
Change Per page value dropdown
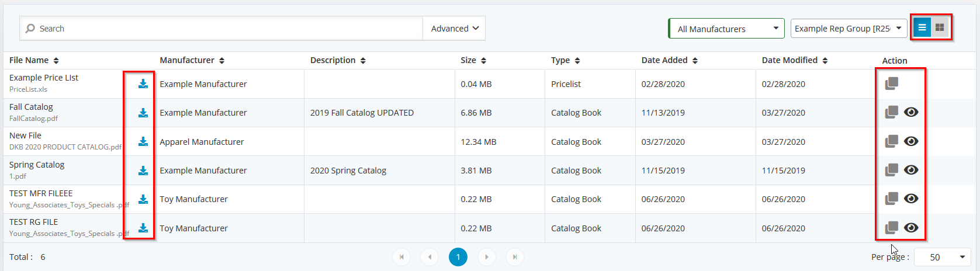point(943,257)
